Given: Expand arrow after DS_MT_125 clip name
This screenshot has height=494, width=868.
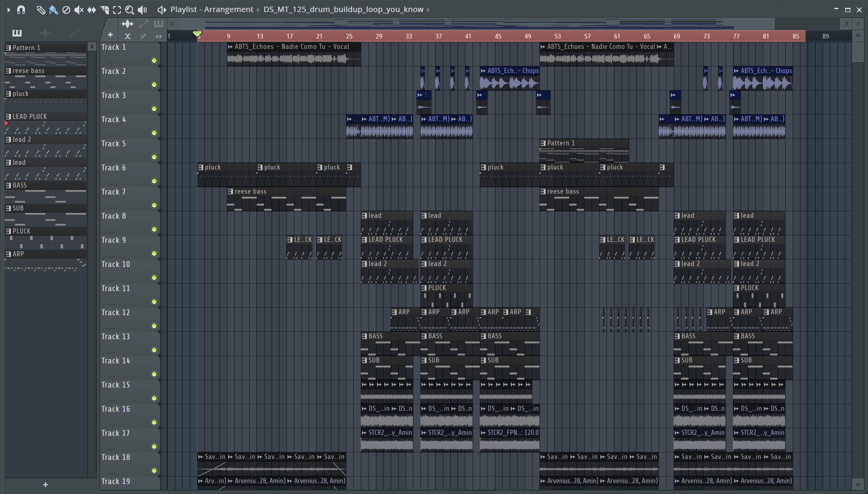Looking at the screenshot, I should [x=428, y=10].
